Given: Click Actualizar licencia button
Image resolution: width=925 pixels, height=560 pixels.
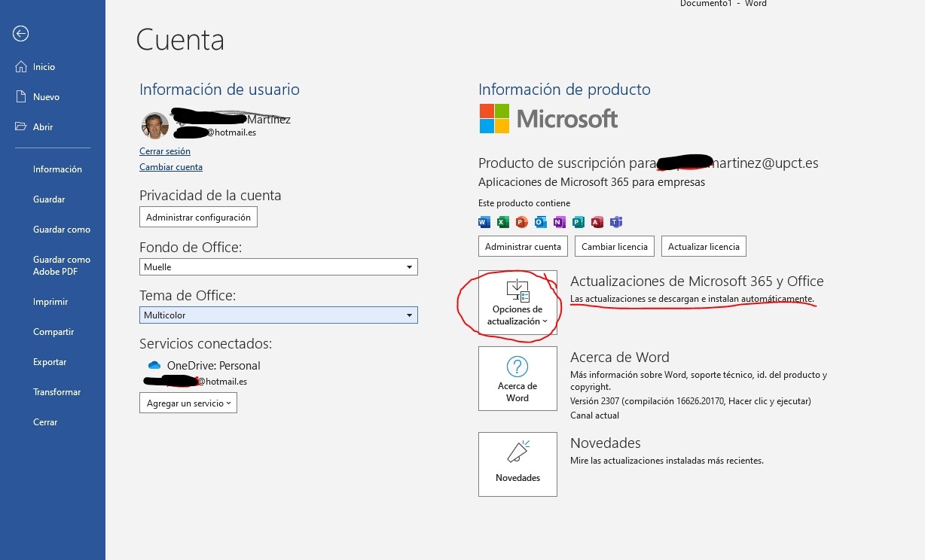Looking at the screenshot, I should pyautogui.click(x=704, y=246).
